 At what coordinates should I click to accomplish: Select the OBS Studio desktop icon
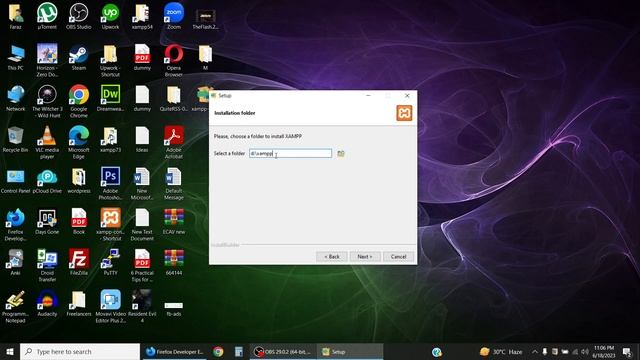(79, 16)
